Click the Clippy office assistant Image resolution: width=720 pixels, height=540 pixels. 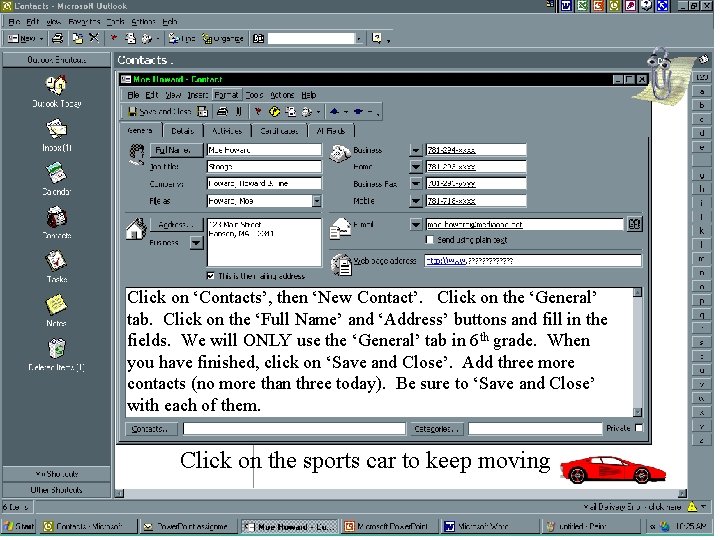pos(660,74)
